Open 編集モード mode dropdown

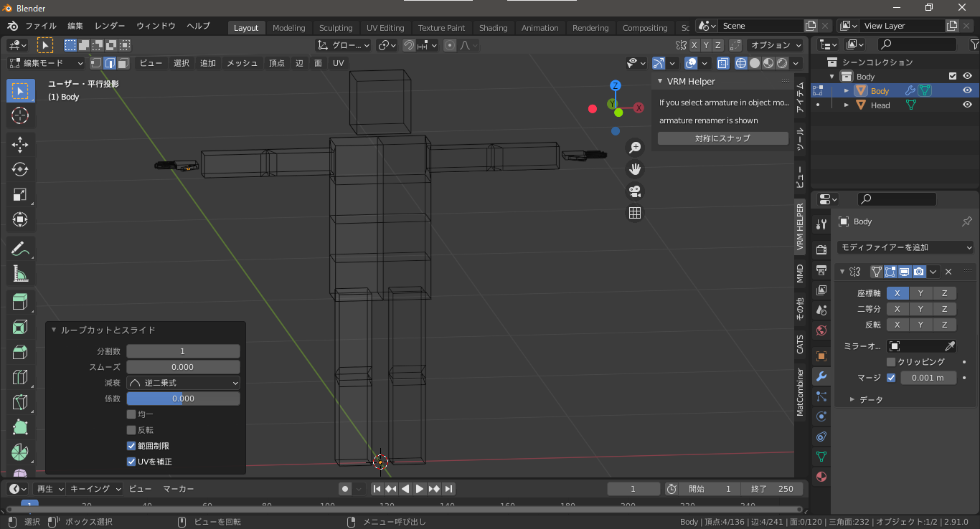[46, 63]
